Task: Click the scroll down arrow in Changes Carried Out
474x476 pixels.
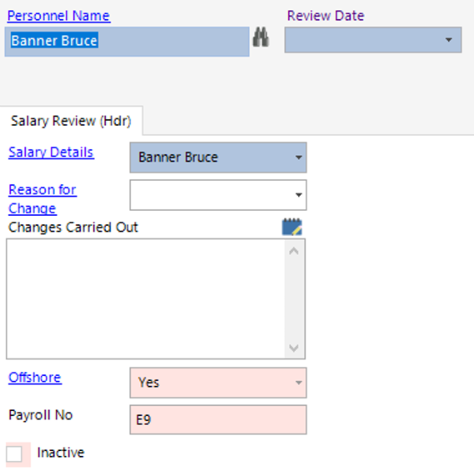Action: (x=294, y=348)
